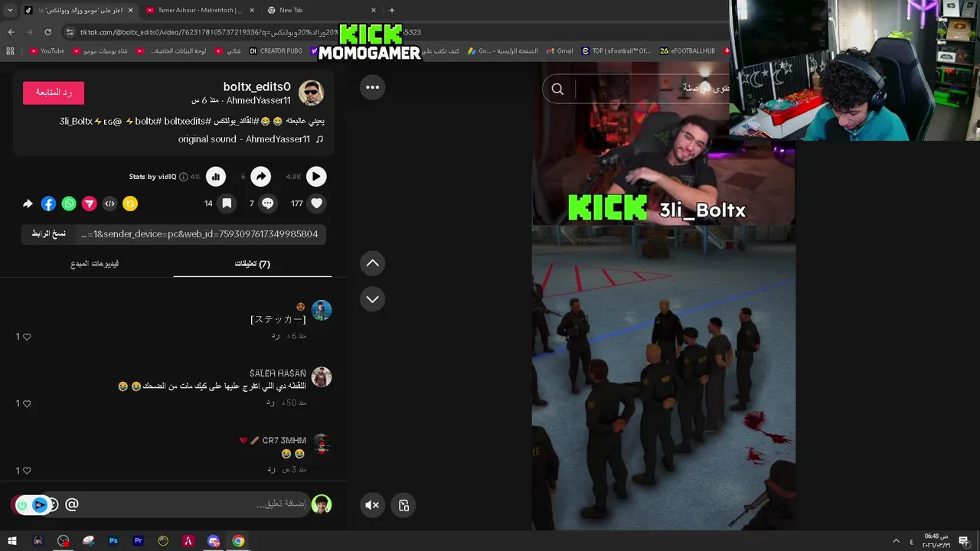The width and height of the screenshot is (980, 551).
Task: Open the YouTube bookmark
Action: coord(47,51)
